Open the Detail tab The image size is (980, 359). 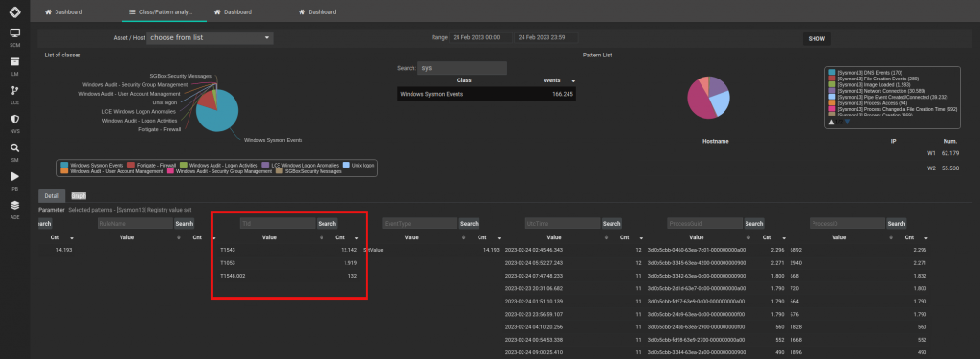[52, 195]
